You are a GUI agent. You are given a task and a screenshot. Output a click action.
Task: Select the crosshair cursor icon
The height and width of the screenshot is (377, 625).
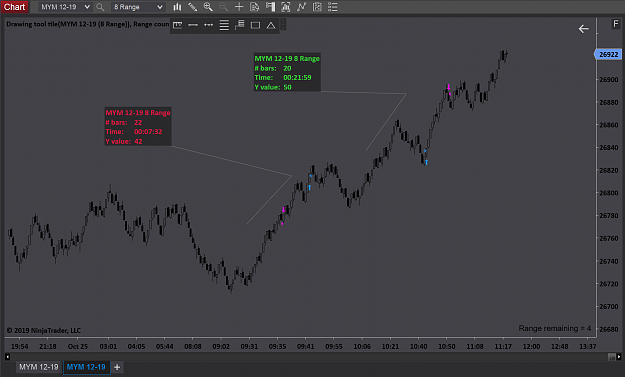(x=239, y=7)
